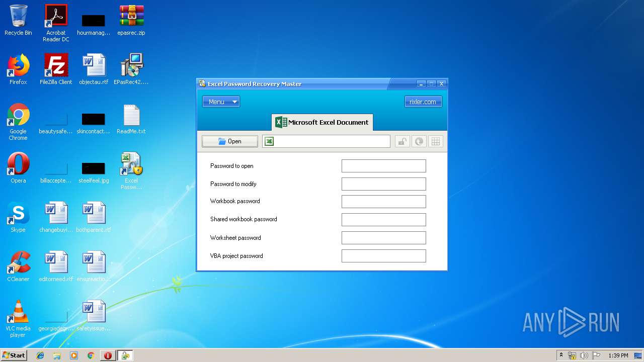Select the Google Chrome desktop icon
The image size is (644, 362).
pyautogui.click(x=18, y=122)
